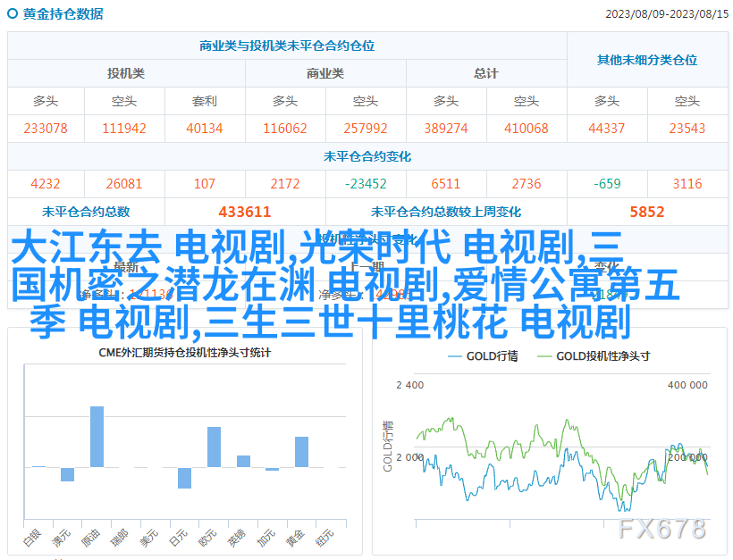
Task: Click the -23452 commercial short change cell
Action: pyautogui.click(x=365, y=184)
